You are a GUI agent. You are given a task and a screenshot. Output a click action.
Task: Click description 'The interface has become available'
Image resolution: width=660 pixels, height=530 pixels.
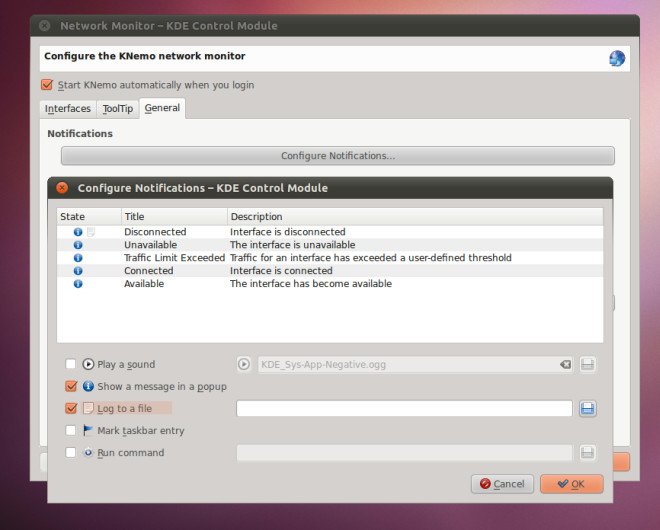point(311,284)
